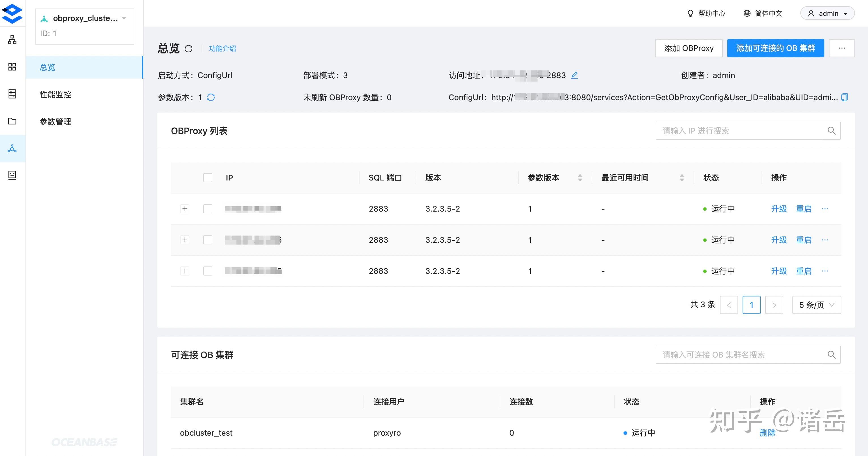
Task: Focus the IP search input field
Action: (739, 131)
